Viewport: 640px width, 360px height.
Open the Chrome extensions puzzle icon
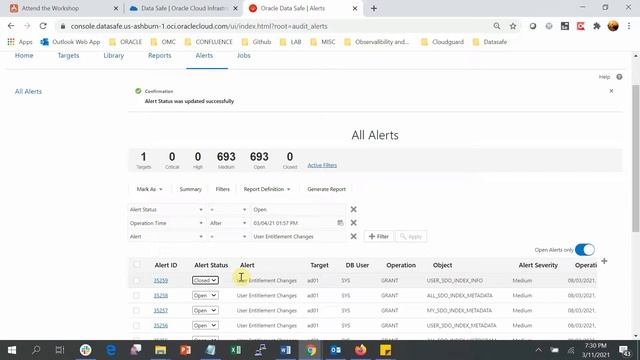[597, 26]
